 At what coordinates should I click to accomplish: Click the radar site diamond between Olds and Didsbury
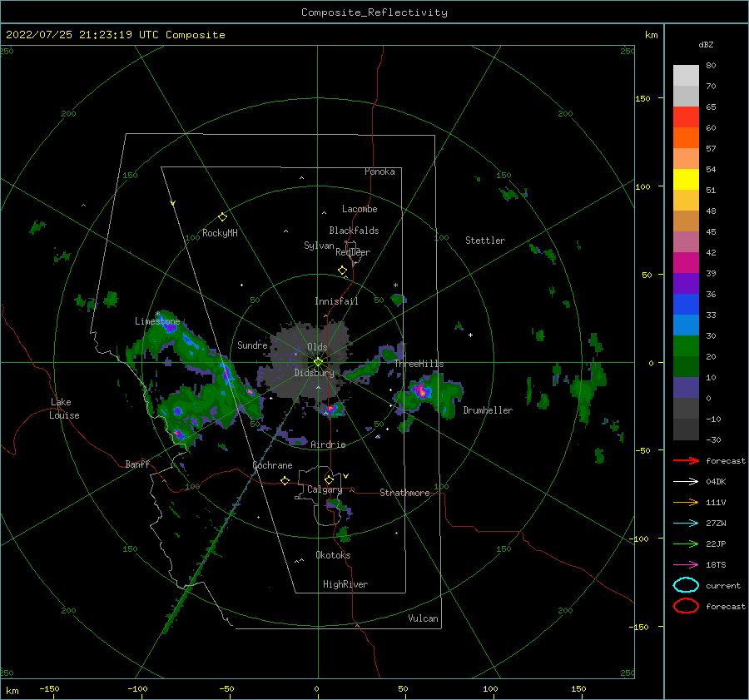coord(318,362)
